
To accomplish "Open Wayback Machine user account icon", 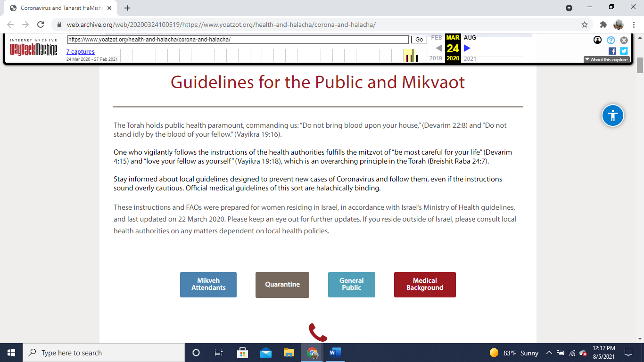I will click(x=598, y=40).
